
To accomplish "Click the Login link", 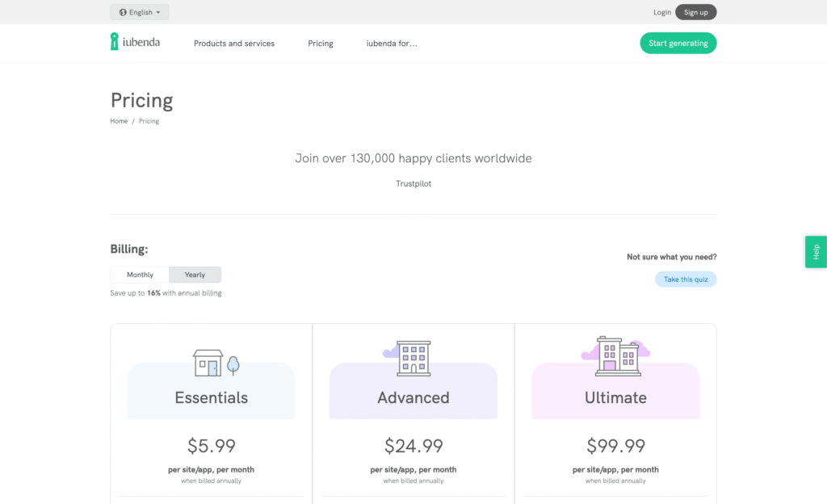I will click(662, 12).
